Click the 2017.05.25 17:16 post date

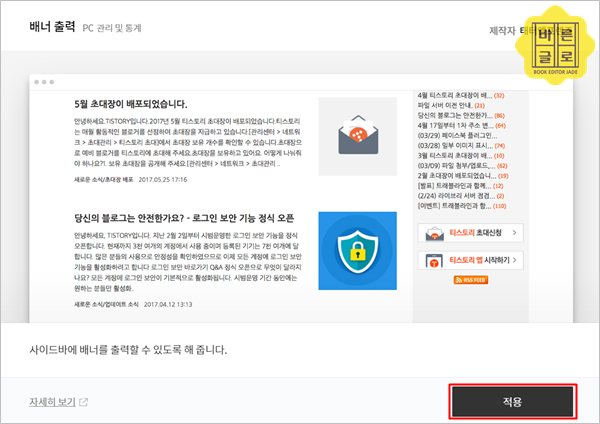[163, 179]
